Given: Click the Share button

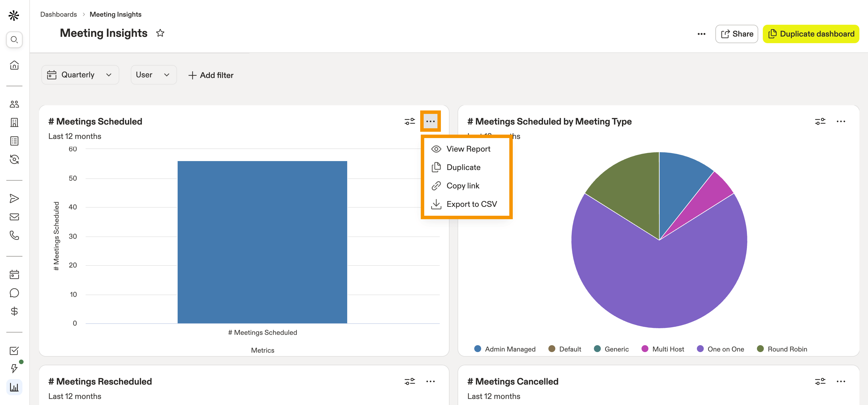Looking at the screenshot, I should (x=737, y=34).
